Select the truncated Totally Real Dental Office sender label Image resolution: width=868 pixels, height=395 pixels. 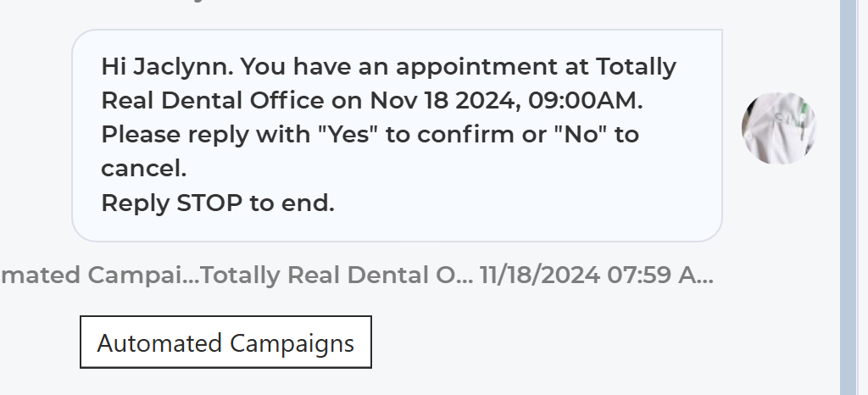[337, 275]
